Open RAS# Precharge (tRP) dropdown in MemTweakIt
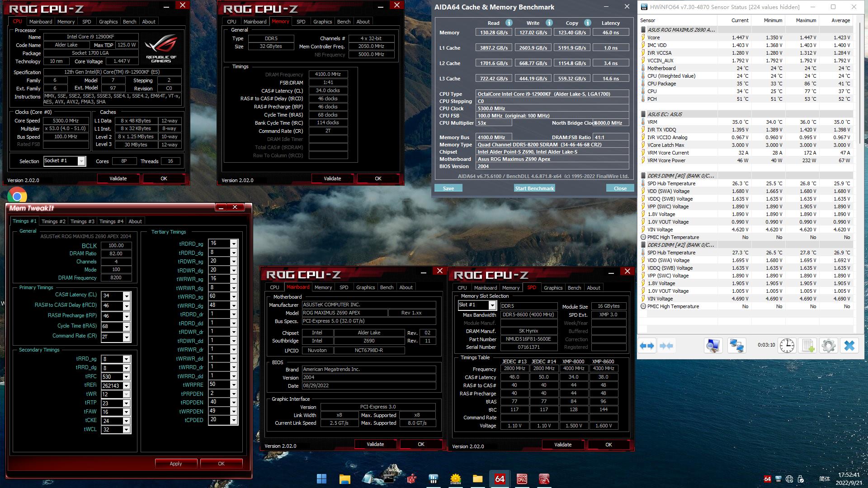This screenshot has height=488, width=868. 127,316
